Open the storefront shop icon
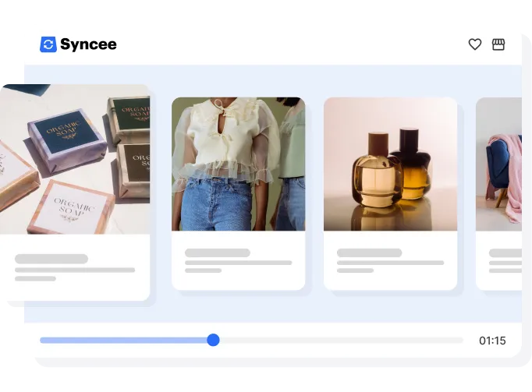 (x=498, y=44)
